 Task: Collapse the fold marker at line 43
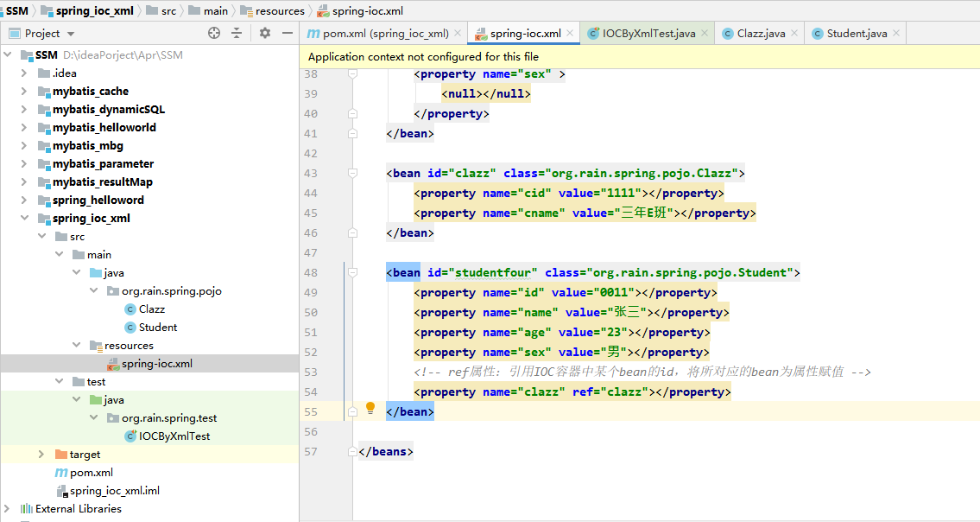click(352, 174)
